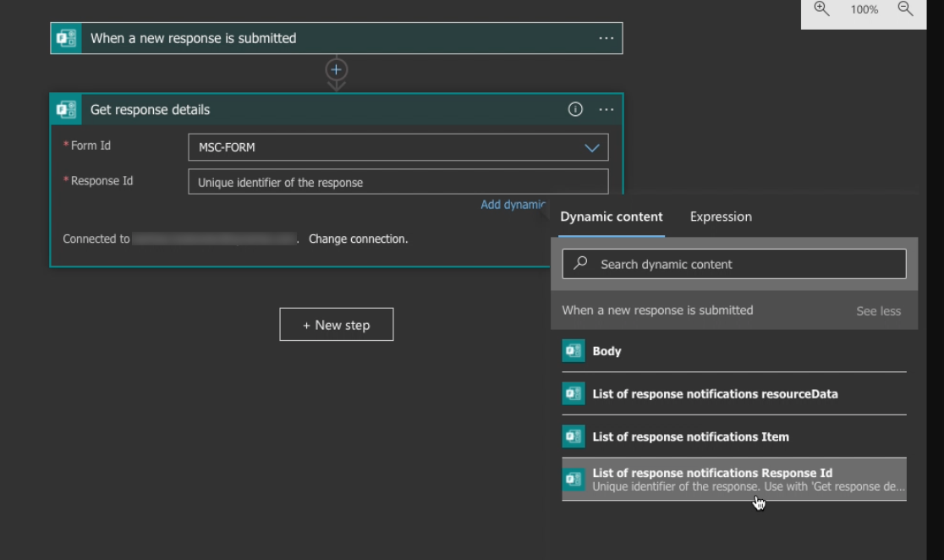944x560 pixels.
Task: Click the See less link
Action: coord(878,310)
